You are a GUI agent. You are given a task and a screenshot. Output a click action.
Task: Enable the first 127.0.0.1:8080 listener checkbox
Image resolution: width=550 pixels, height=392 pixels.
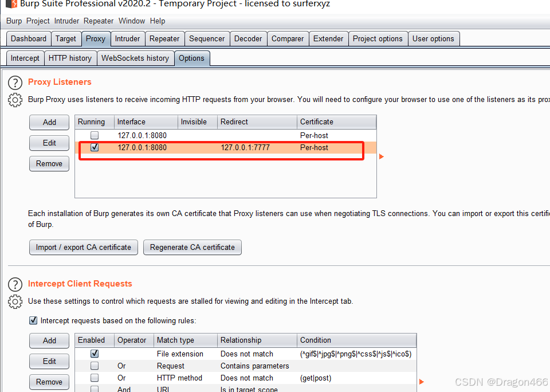(95, 135)
